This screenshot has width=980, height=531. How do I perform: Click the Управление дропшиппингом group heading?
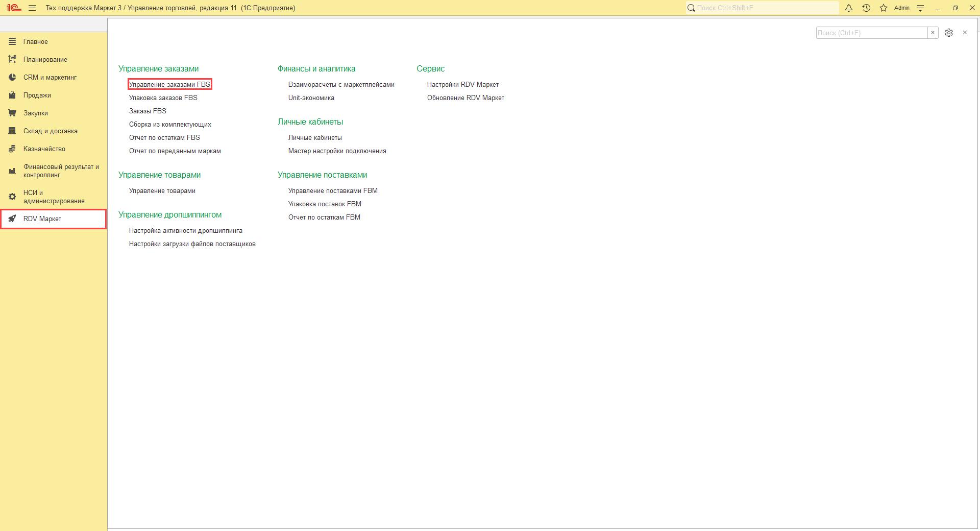pyautogui.click(x=170, y=214)
